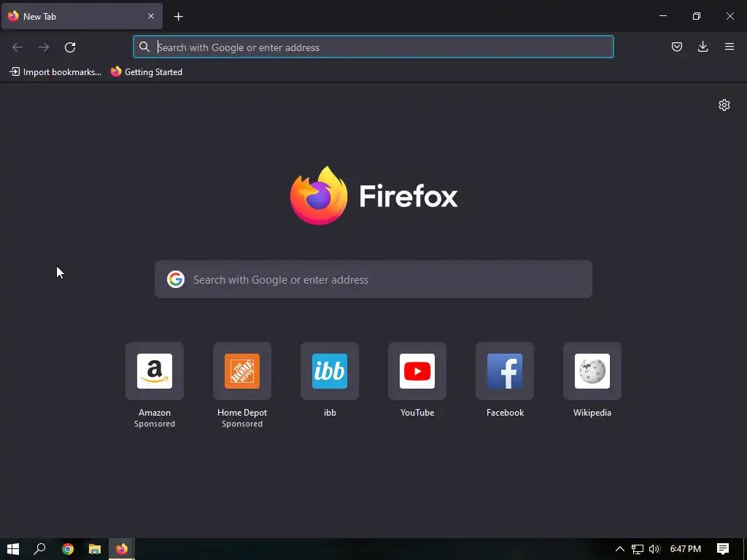
Task: Close the New Tab tab
Action: [151, 16]
